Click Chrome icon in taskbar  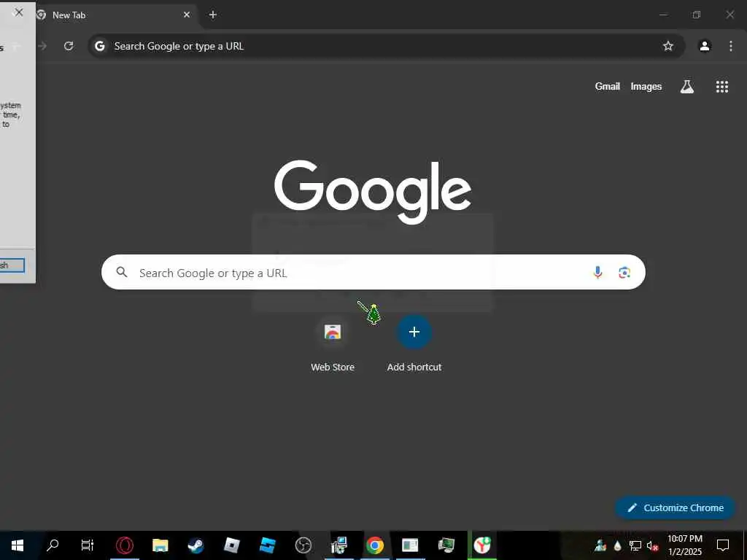click(375, 545)
